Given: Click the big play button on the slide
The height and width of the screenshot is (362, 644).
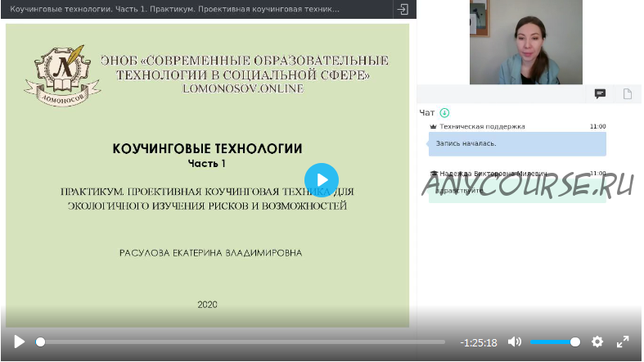Looking at the screenshot, I should [322, 180].
